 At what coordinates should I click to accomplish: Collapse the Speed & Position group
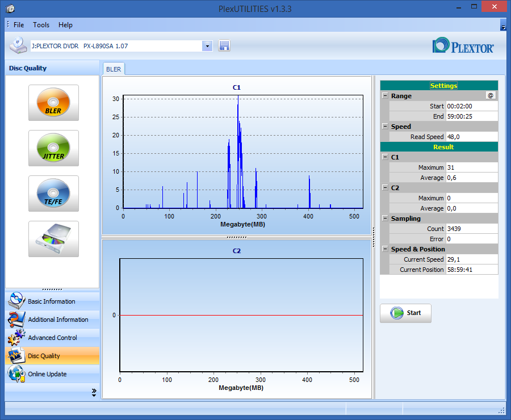[385, 249]
